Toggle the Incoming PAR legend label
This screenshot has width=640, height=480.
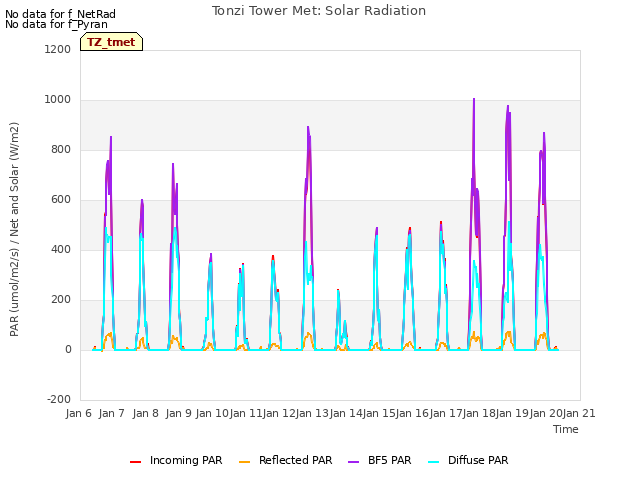click(x=186, y=460)
